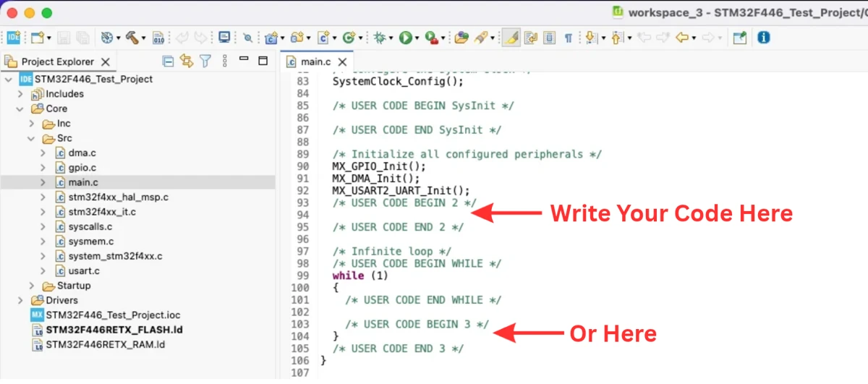Viewport: 868px width, 384px height.
Task: Select main.c in the project tree
Action: (x=83, y=182)
